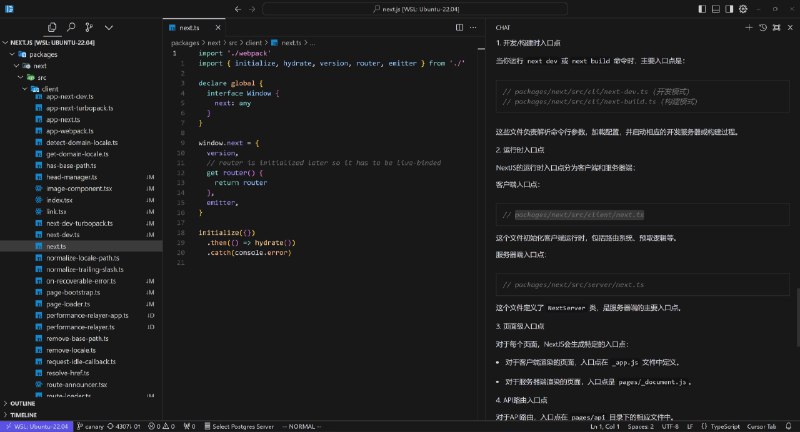Click the command center search box
This screenshot has width=800, height=432.
click(x=415, y=9)
